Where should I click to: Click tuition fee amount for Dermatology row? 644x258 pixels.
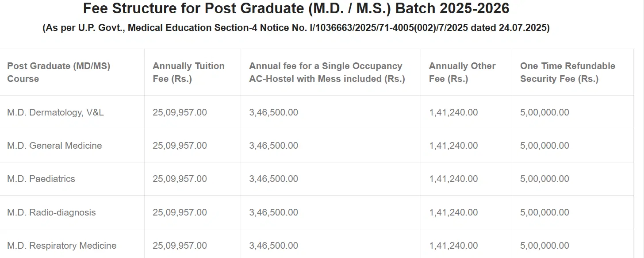(180, 112)
